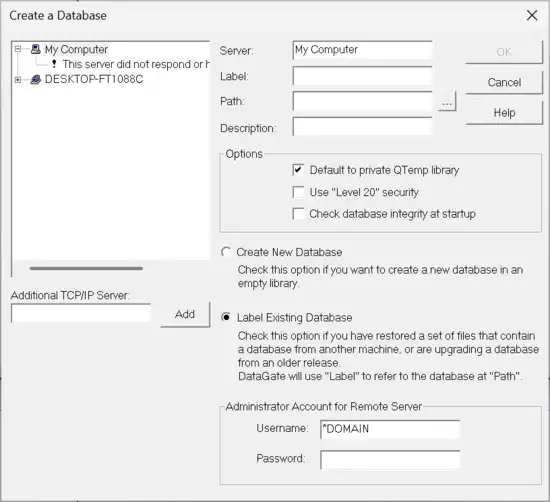
Task: Click into the Server field
Action: [362, 50]
